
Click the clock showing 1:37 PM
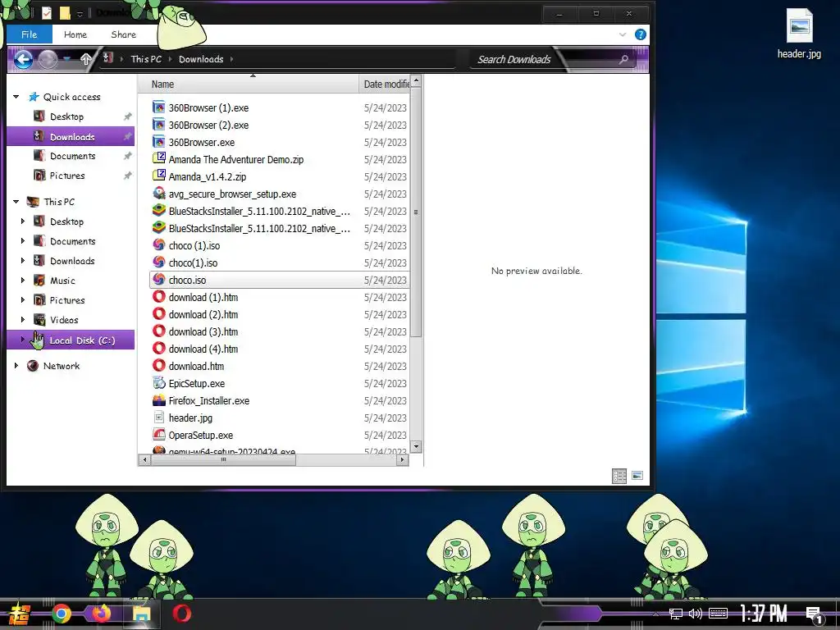click(x=764, y=614)
